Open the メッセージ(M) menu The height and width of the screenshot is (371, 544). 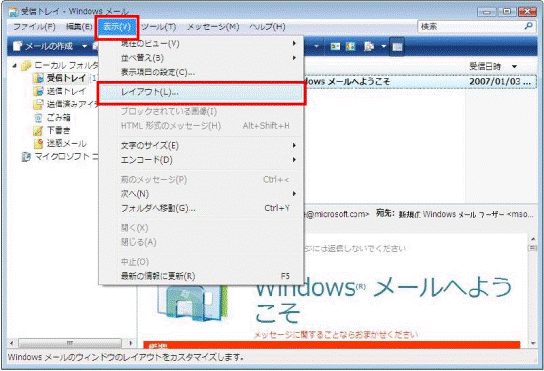pos(213,27)
